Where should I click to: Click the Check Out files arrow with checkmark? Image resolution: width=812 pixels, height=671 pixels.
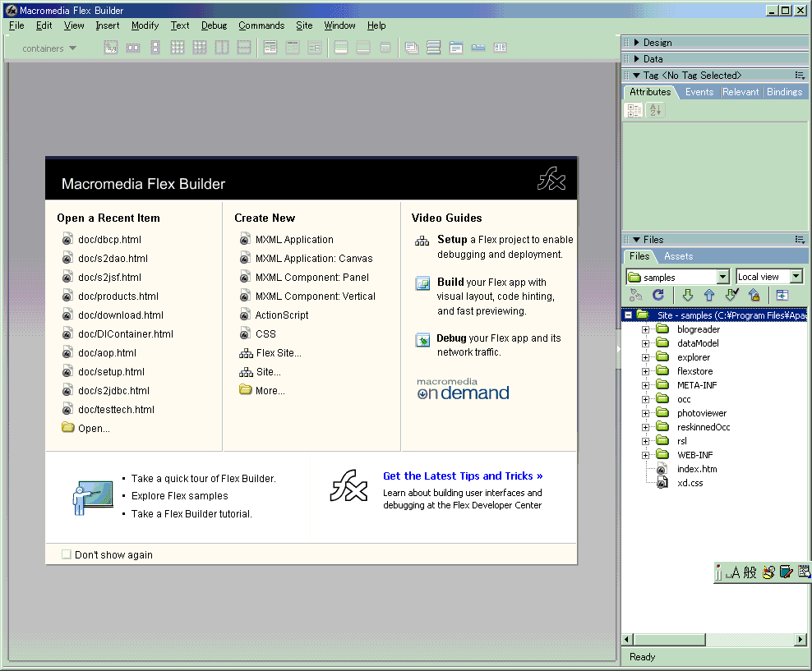click(x=731, y=295)
